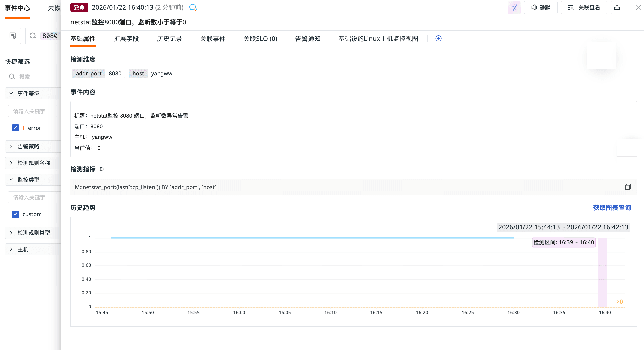Expand the 主机 filter section

point(23,249)
